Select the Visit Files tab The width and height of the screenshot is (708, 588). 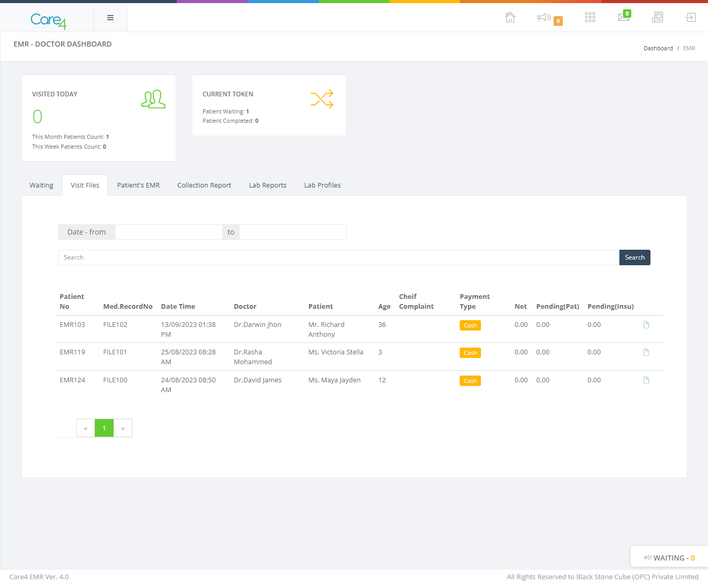[x=85, y=185]
